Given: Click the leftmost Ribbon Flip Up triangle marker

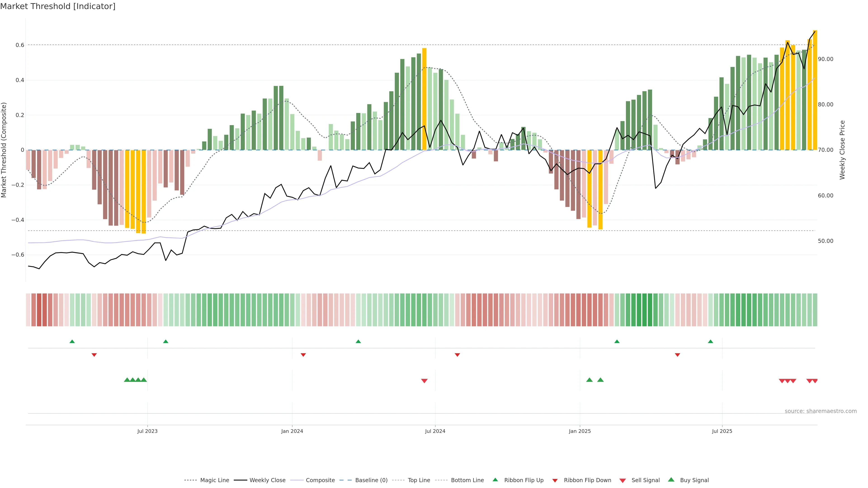Looking at the screenshot, I should tap(72, 342).
